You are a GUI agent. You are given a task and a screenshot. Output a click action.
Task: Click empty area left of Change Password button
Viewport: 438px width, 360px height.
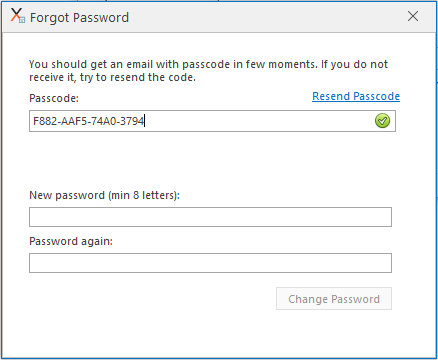click(x=150, y=299)
